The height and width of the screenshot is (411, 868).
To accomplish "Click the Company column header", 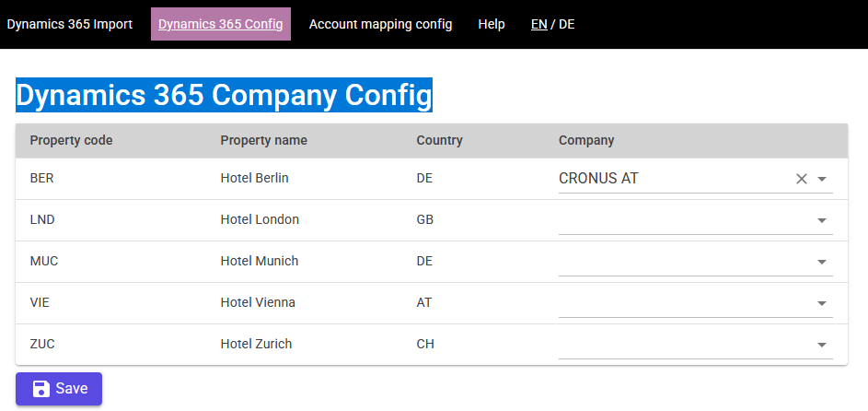I will 586,141.
